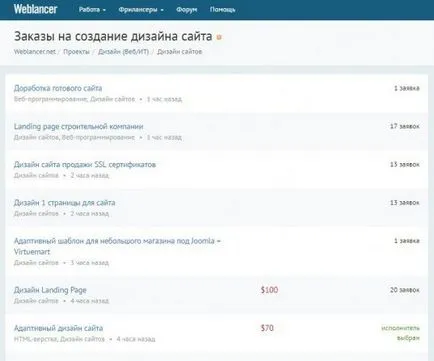The image size is (434, 361).
Task: Click 4 часа назад under Дизайн Landing Page
Action: (x=90, y=301)
